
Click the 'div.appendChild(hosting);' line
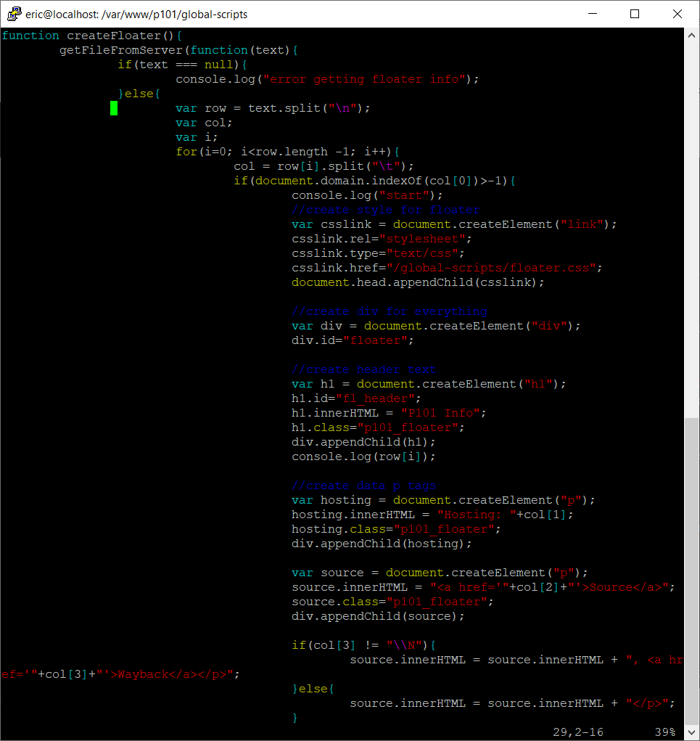click(382, 544)
